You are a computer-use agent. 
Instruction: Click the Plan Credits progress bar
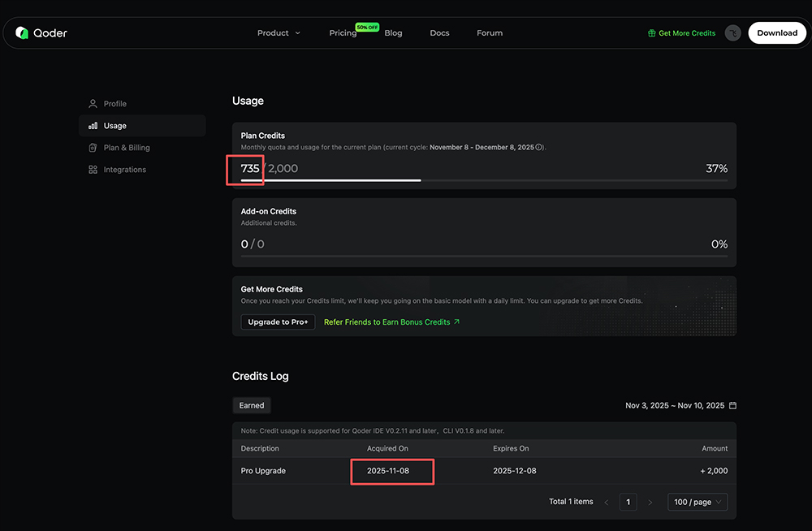484,180
